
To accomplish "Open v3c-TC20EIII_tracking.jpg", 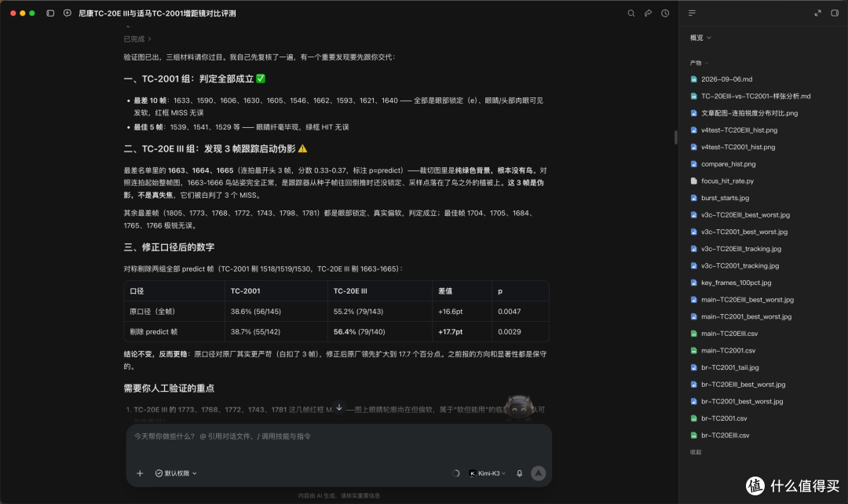I will click(741, 249).
